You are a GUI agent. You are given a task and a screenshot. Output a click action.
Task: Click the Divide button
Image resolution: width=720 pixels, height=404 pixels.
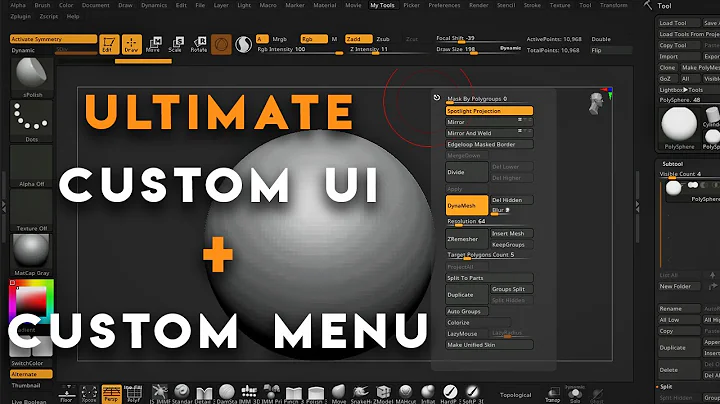tap(467, 172)
